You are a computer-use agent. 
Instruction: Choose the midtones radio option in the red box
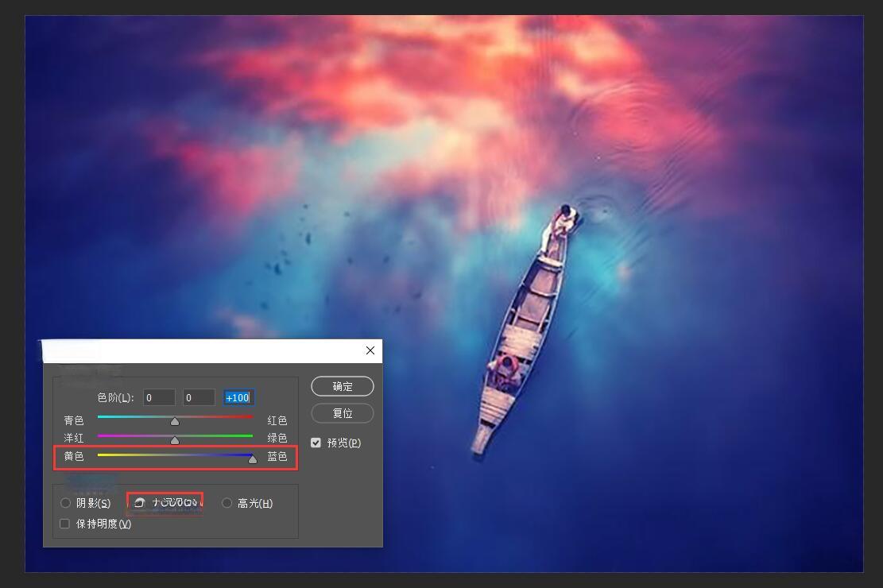[x=140, y=503]
